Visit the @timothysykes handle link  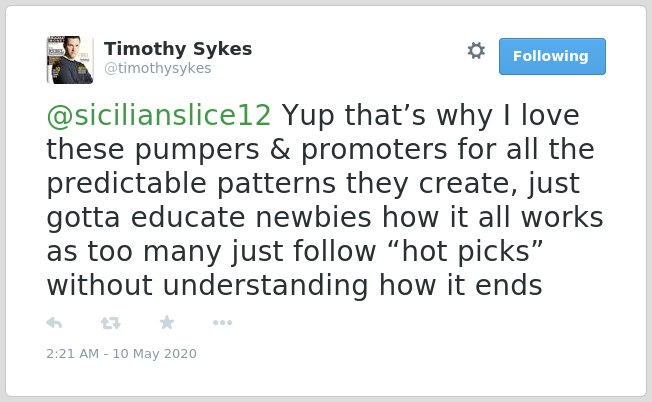pyautogui.click(x=158, y=68)
